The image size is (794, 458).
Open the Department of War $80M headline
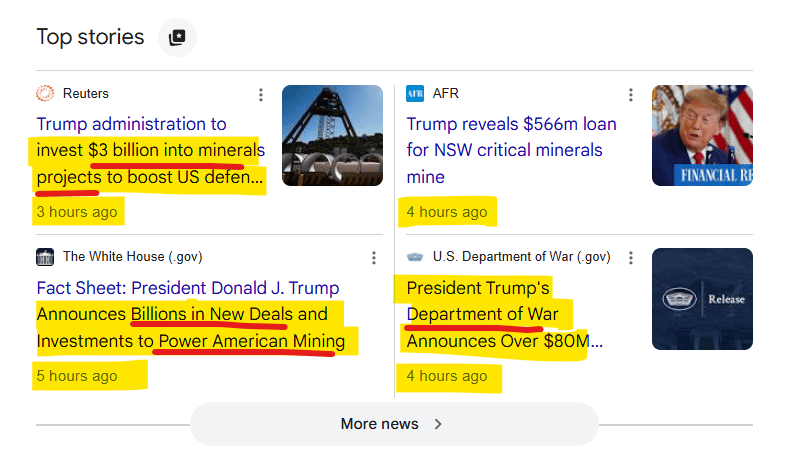tap(504, 315)
